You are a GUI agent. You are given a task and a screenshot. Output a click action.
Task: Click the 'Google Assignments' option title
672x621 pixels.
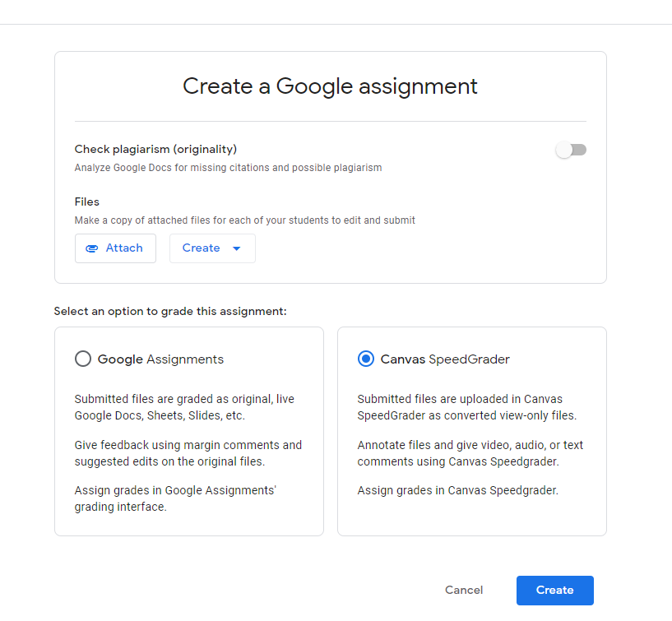(160, 359)
